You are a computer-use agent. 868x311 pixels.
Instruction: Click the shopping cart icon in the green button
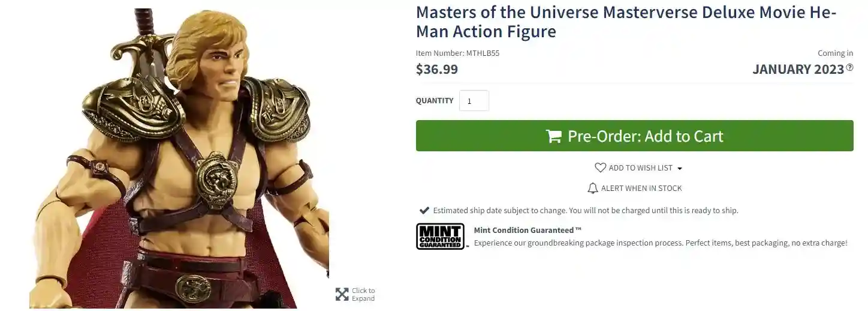(x=553, y=136)
